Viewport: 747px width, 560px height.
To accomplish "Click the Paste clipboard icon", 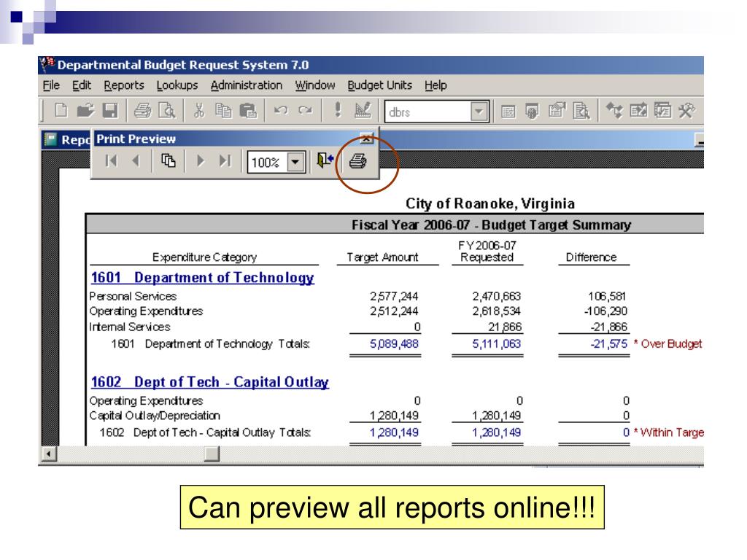I will tap(248, 111).
